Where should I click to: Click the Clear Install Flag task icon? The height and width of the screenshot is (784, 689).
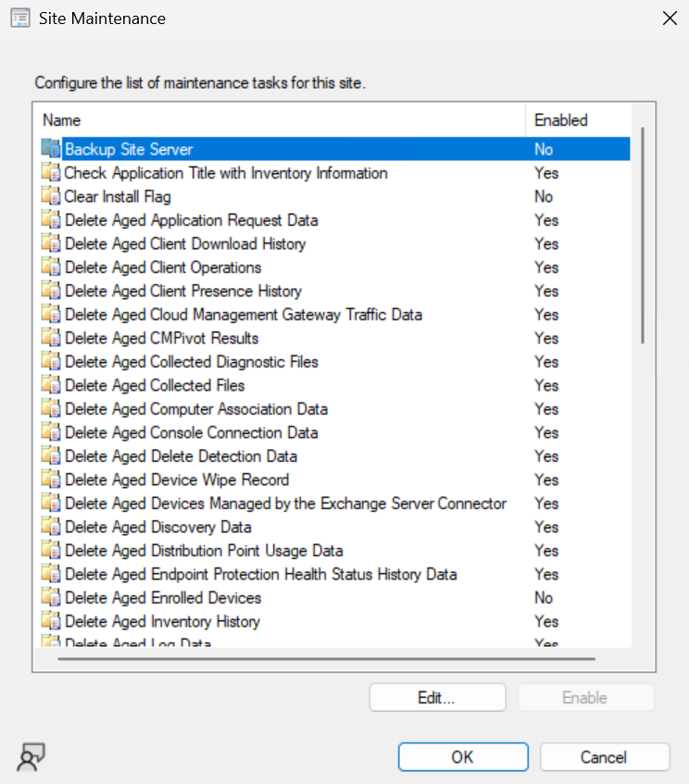pos(51,196)
